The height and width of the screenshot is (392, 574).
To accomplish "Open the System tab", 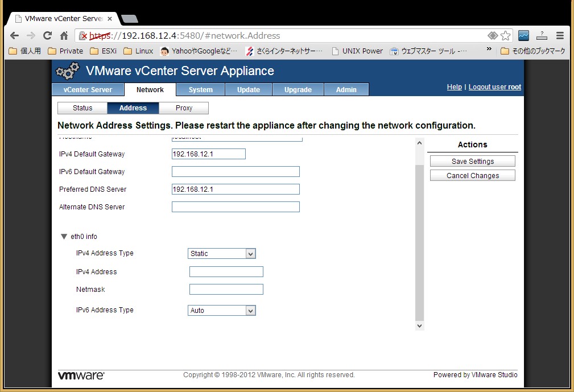I will (x=201, y=90).
